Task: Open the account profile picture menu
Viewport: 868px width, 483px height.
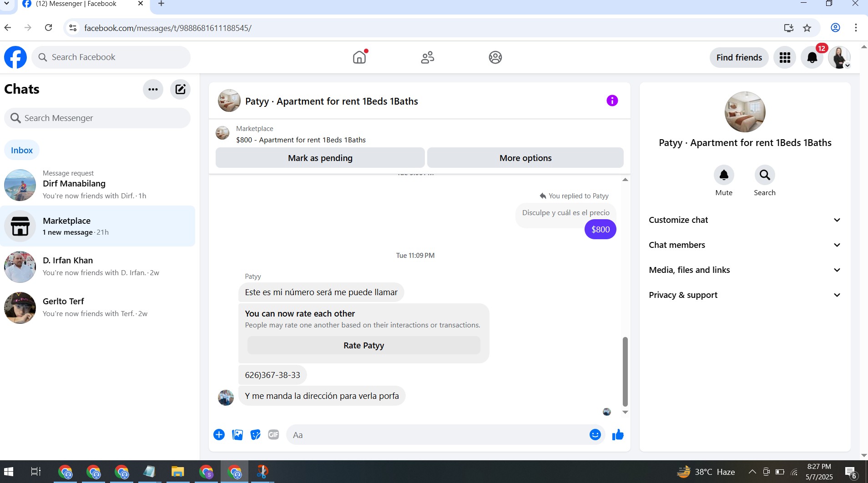Action: pyautogui.click(x=839, y=57)
